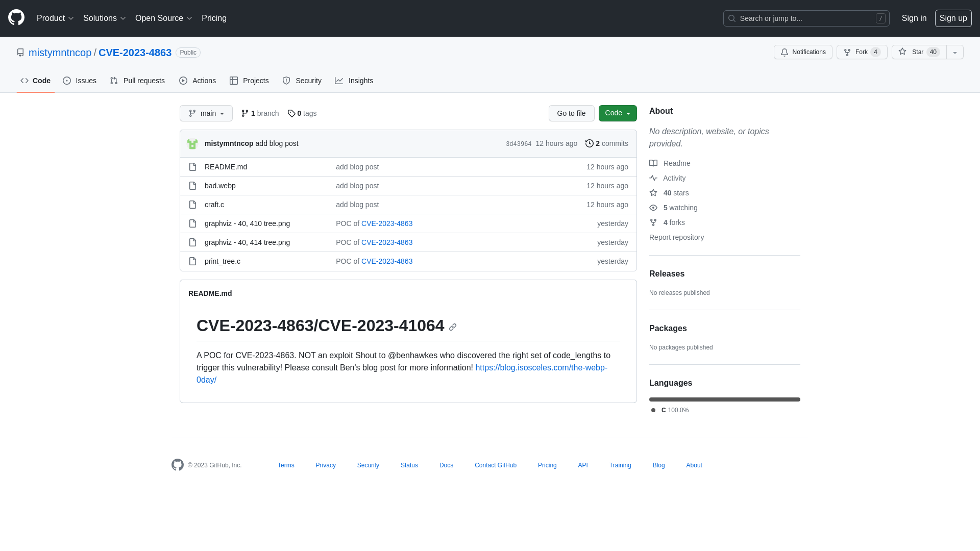Open graphviz - 40, 410 tree.png file
Image resolution: width=980 pixels, height=551 pixels.
click(247, 223)
